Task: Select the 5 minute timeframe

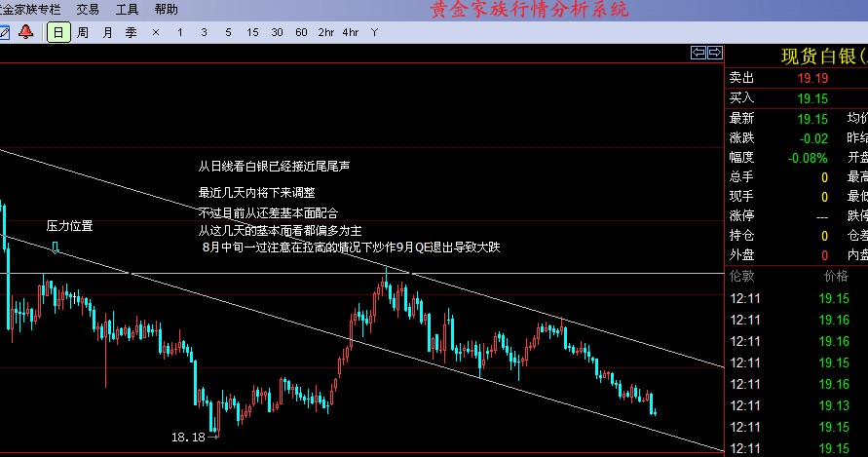Action: coord(228,33)
